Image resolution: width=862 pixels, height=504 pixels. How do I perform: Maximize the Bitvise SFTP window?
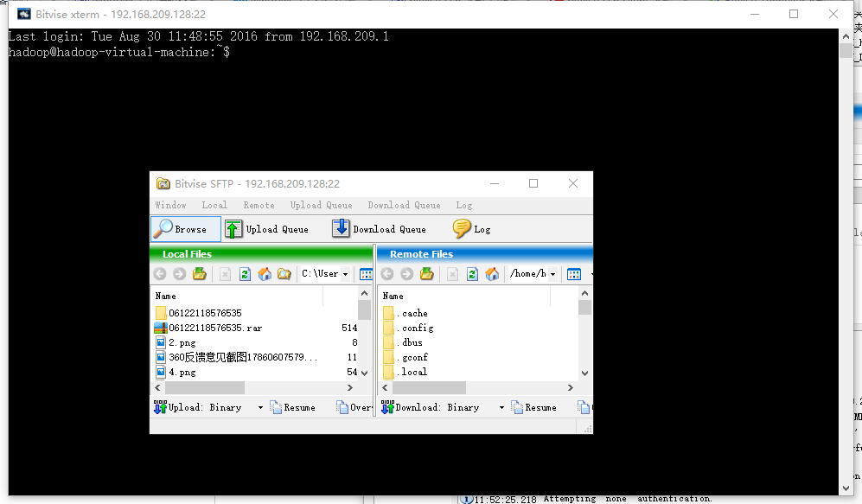click(x=533, y=183)
